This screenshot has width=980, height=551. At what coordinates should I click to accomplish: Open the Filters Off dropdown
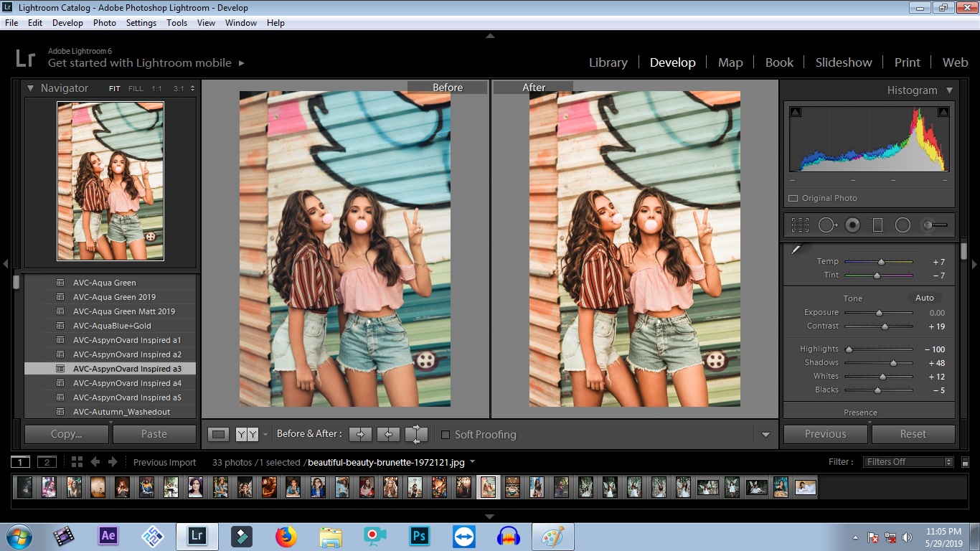tap(909, 462)
